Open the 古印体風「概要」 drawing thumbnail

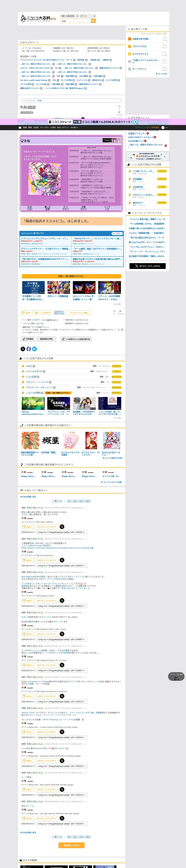pos(51,440)
